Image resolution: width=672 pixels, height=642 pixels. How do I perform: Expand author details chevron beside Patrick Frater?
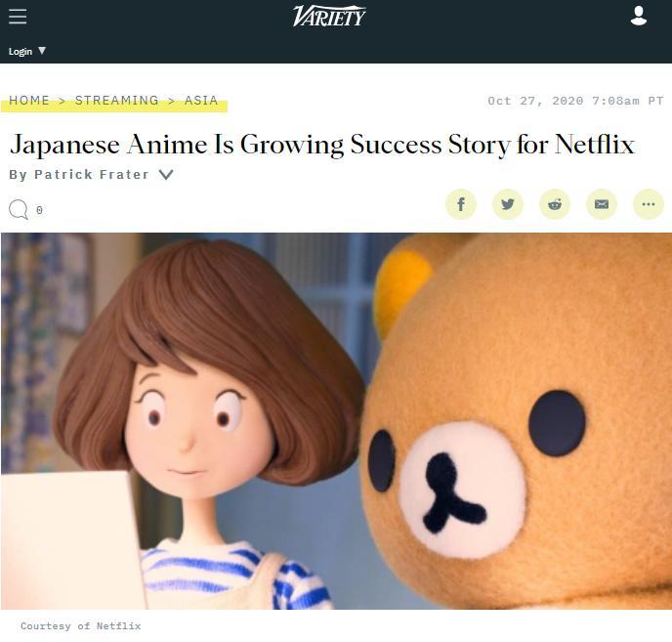click(x=166, y=174)
